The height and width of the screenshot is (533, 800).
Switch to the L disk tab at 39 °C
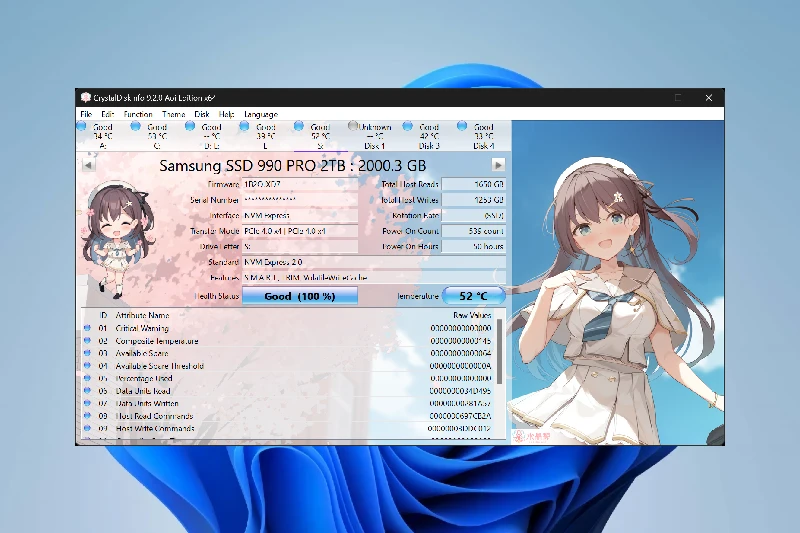pyautogui.click(x=265, y=136)
